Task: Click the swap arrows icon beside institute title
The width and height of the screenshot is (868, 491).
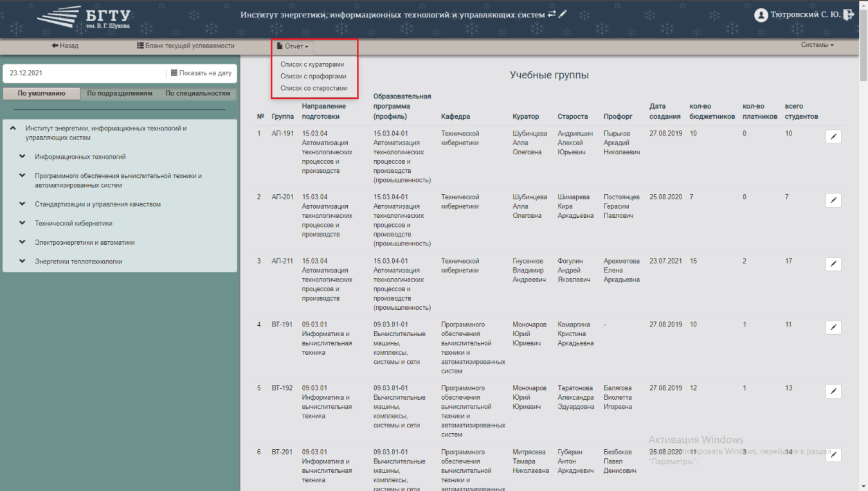Action: click(551, 13)
